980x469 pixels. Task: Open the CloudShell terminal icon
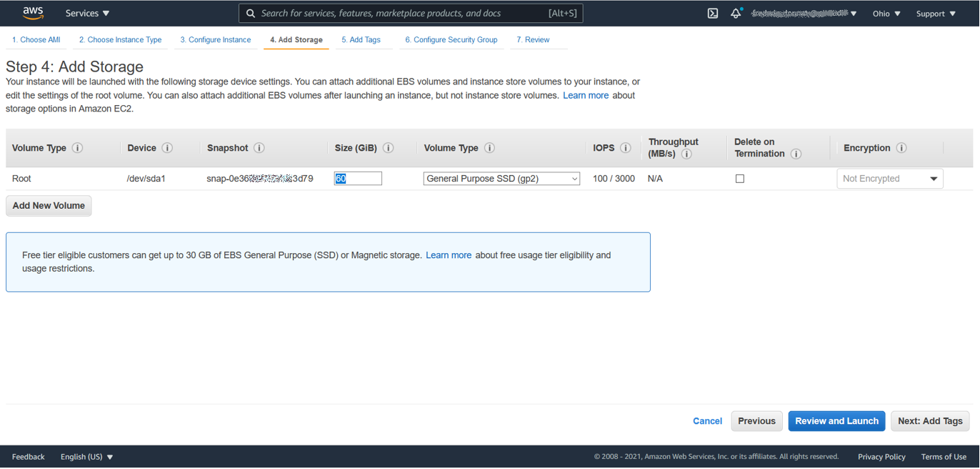click(x=712, y=14)
